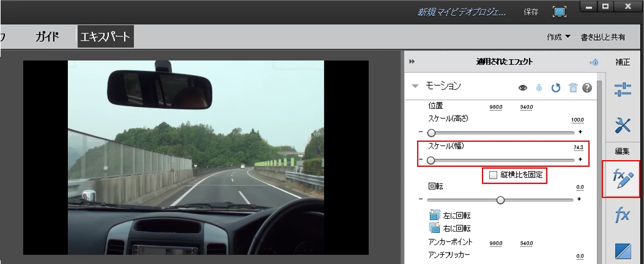Click the video preview monitor image
The image size is (644, 264).
pos(196,158)
